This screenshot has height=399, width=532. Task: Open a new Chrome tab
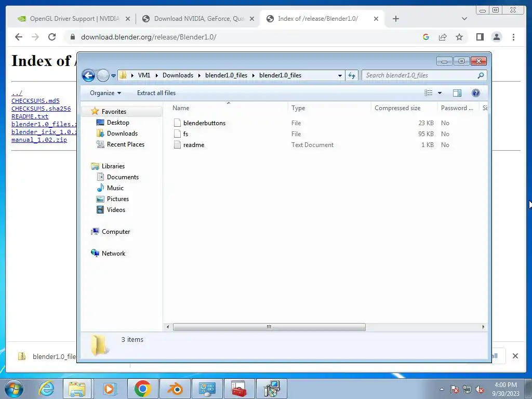click(x=395, y=19)
